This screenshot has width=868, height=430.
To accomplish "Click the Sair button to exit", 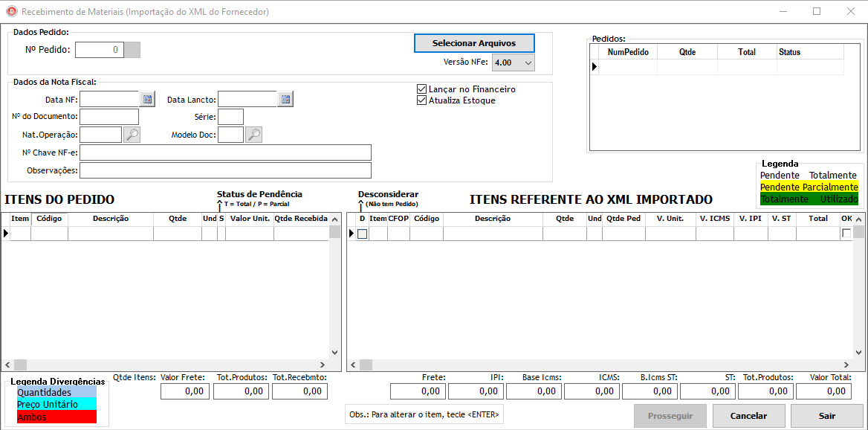I will click(826, 416).
